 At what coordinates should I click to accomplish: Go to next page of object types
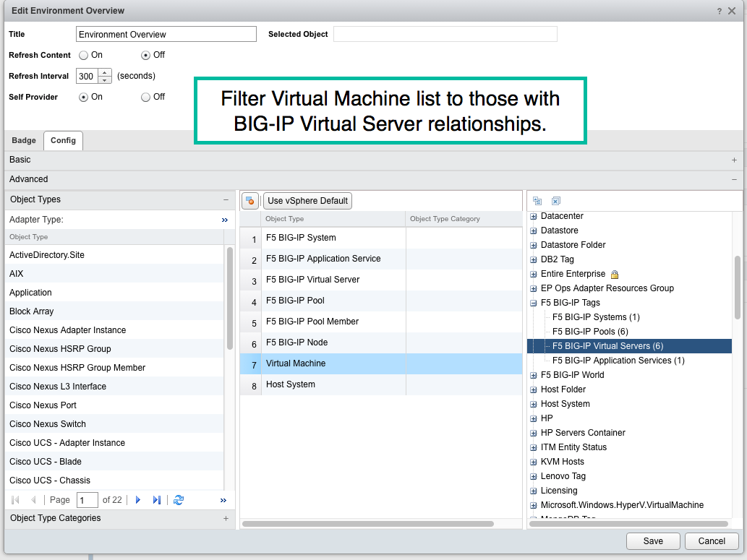138,500
